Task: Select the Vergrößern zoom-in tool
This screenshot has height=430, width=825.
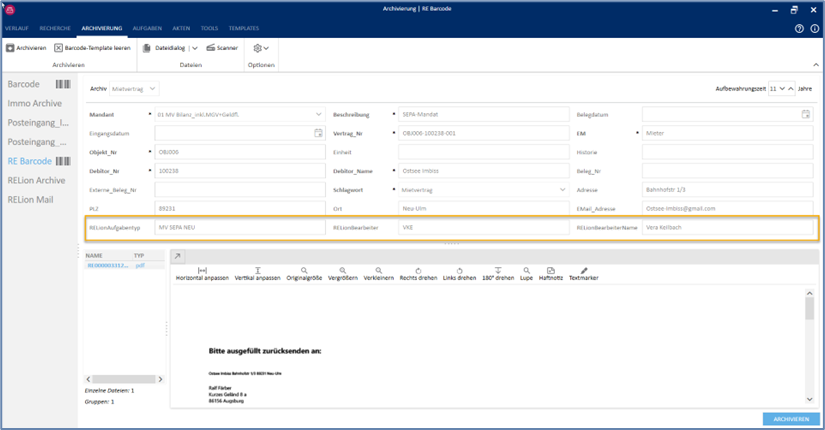Action: point(342,274)
